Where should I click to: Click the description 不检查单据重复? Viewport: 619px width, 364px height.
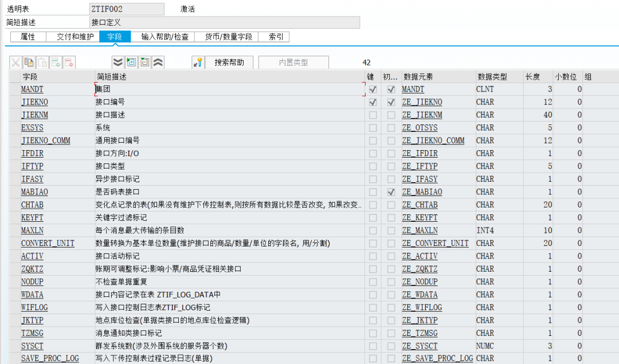coord(121,282)
